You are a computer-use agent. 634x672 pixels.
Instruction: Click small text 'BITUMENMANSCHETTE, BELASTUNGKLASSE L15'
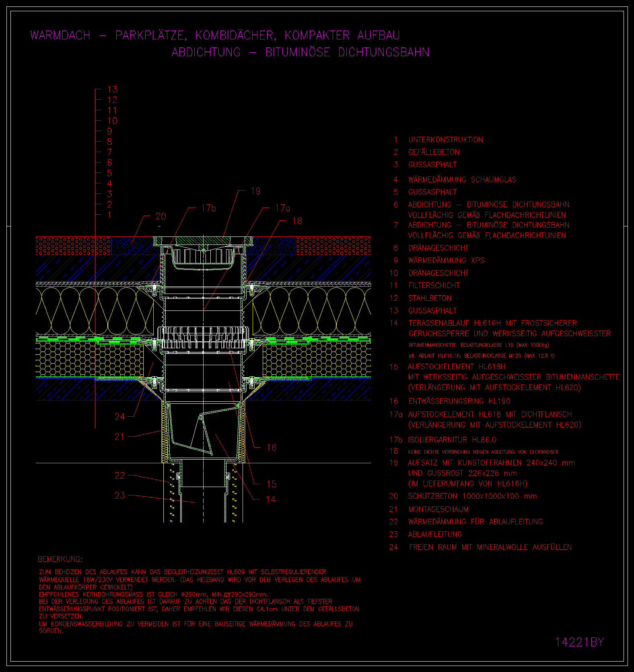[x=461, y=345]
